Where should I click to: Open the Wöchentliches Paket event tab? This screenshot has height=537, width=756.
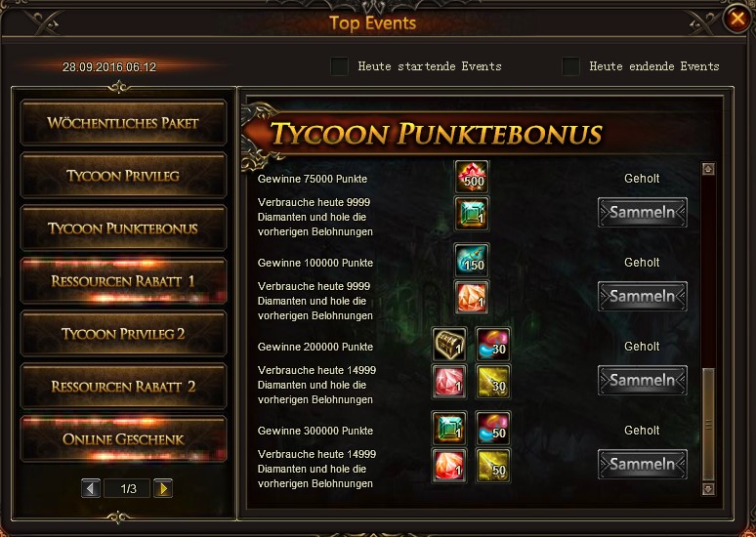coord(123,123)
